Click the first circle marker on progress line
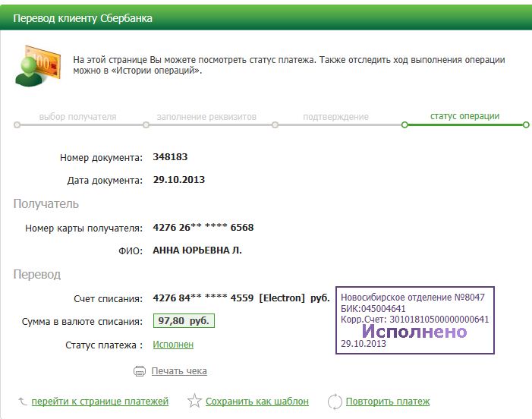The height and width of the screenshot is (419, 532). pos(17,124)
